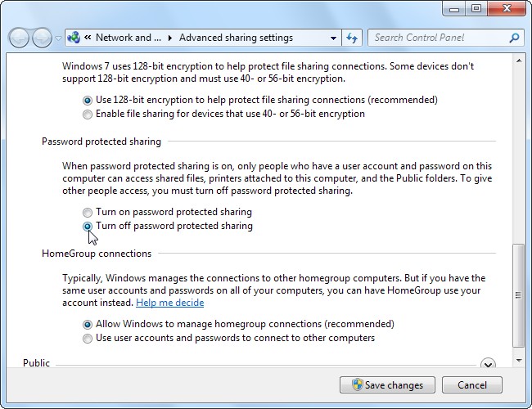Click the Back navigation arrow
532x409 pixels.
(19, 38)
